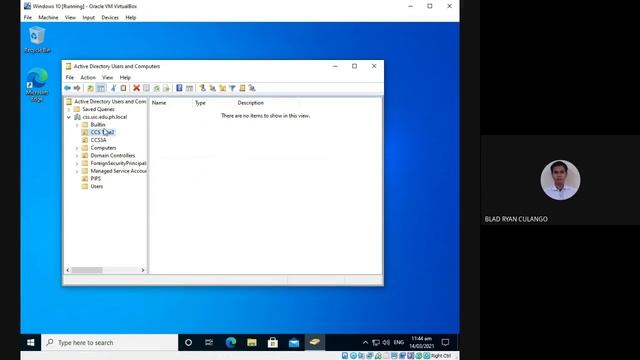This screenshot has height=360, width=640.
Task: Create a new user via toolbar icon
Action: click(202, 88)
